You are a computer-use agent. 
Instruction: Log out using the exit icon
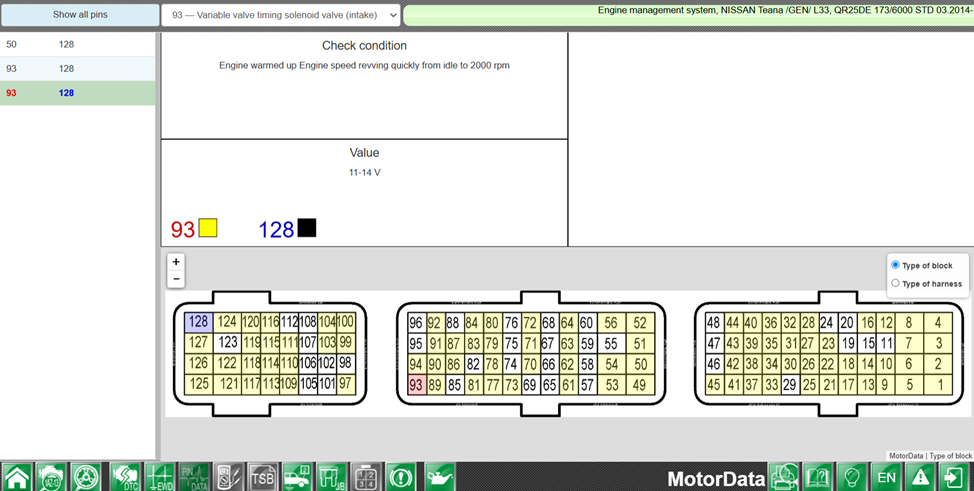click(955, 477)
